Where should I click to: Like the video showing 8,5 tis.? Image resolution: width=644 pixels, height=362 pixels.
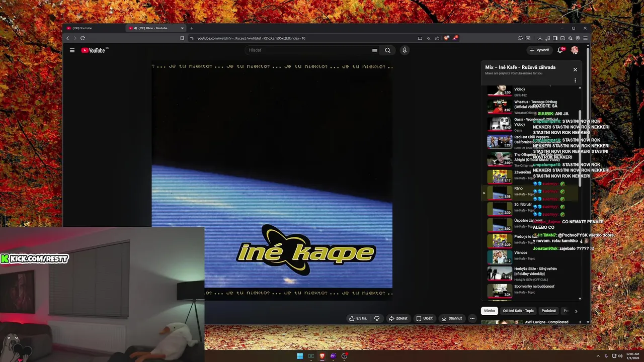358,318
